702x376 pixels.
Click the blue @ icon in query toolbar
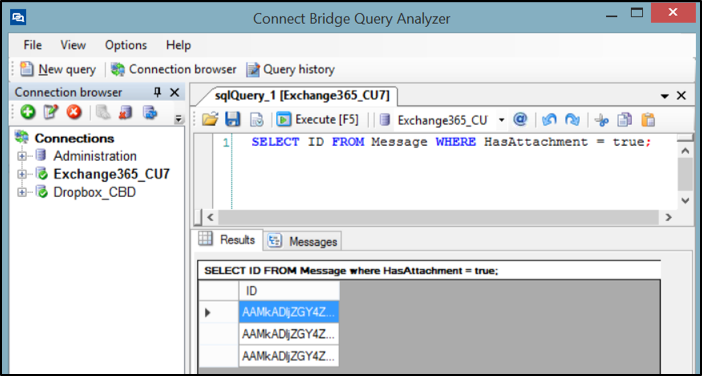click(x=520, y=120)
